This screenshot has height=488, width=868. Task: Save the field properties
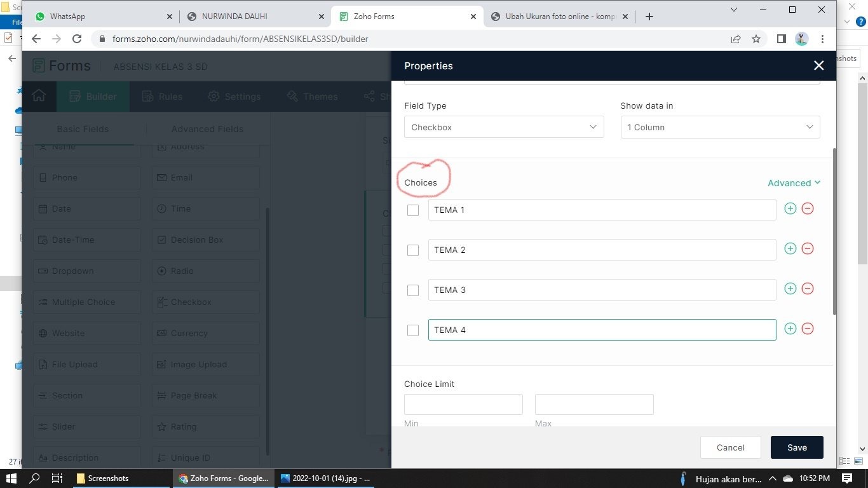(x=797, y=447)
